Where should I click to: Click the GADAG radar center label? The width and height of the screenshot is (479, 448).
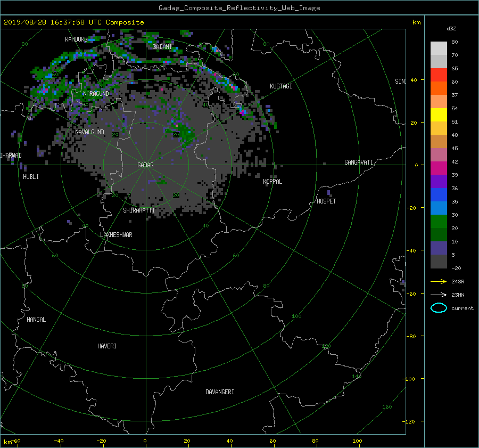point(145,165)
